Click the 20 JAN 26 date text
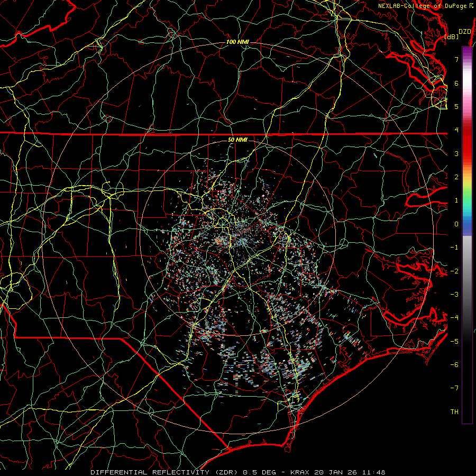 click(x=335, y=472)
